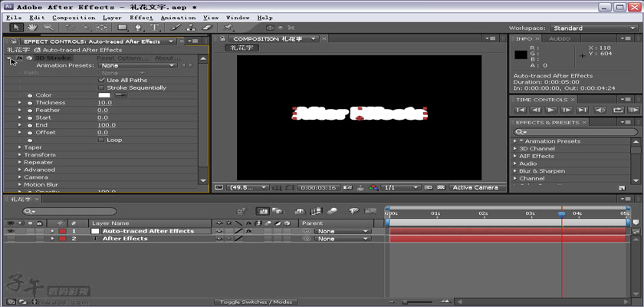
Task: Select the Pan Behind tool
Action: click(x=102, y=28)
